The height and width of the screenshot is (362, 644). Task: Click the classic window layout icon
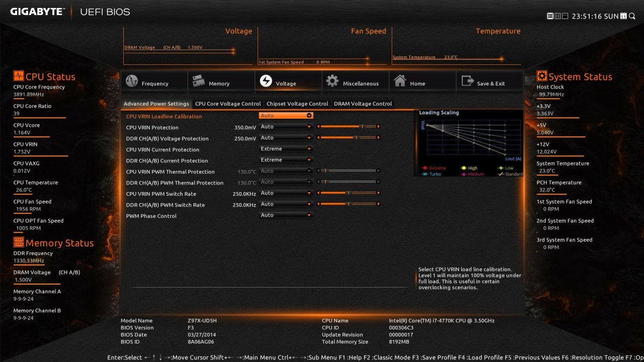point(565,16)
